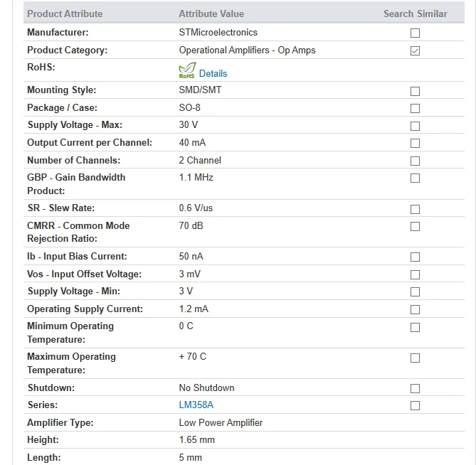Select the Package / Case checkbox

[415, 108]
